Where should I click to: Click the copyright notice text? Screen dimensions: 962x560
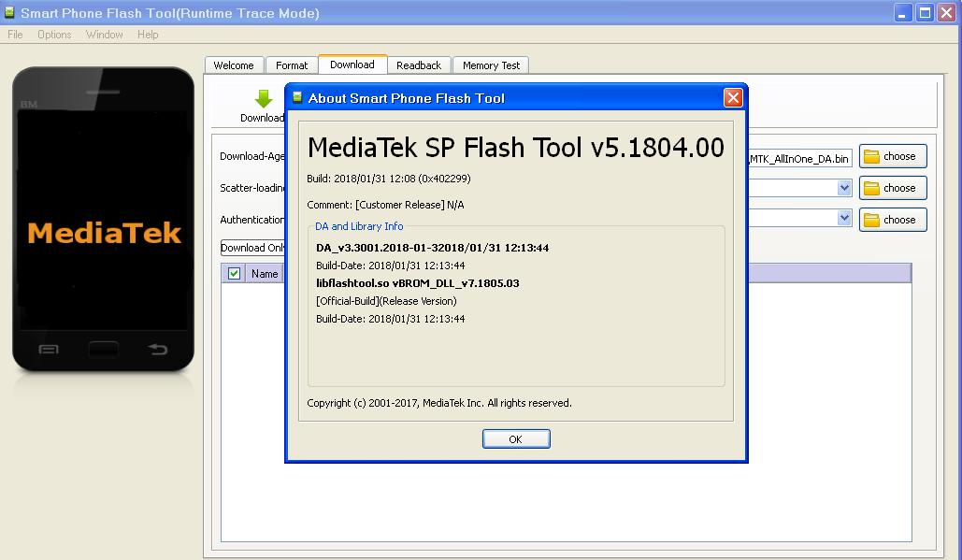[x=439, y=403]
